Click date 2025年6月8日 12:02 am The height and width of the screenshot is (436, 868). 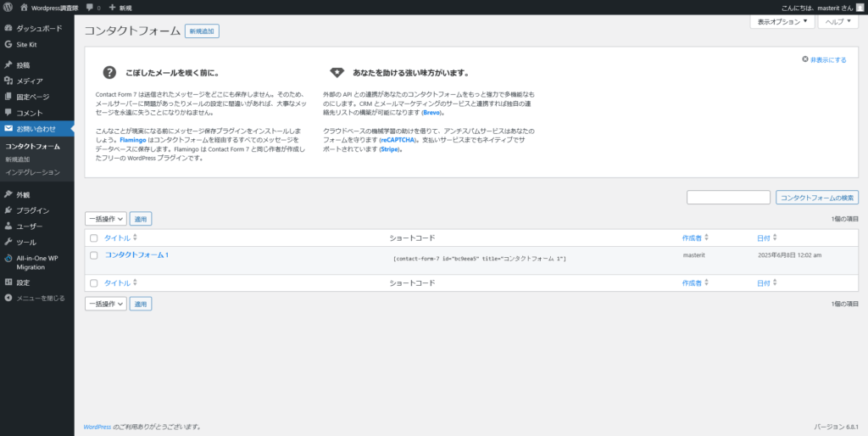[789, 255]
